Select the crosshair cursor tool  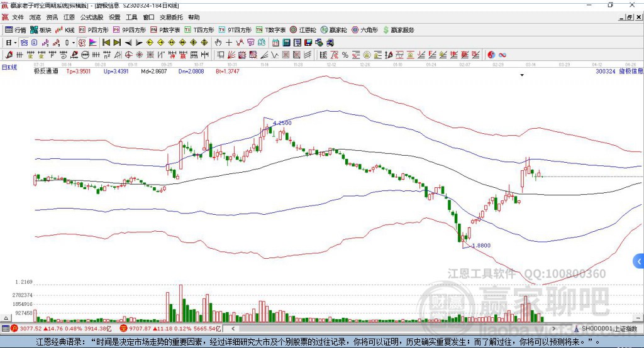[229, 43]
